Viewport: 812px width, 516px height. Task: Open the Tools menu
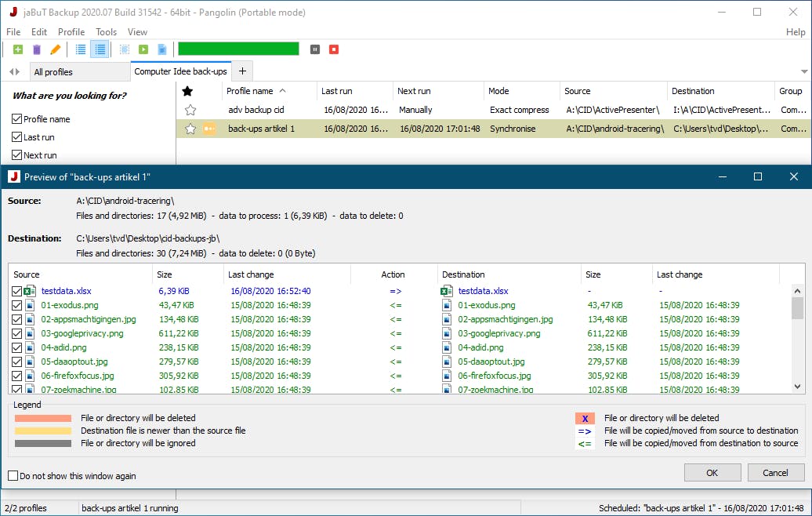coord(106,32)
